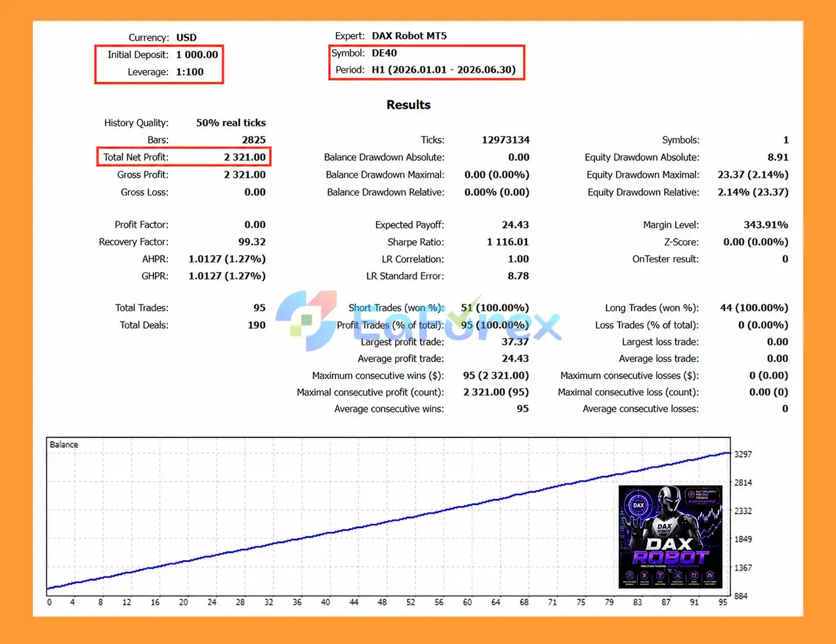836x644 pixels.
Task: Click the Period H1 date range text
Action: click(444, 70)
